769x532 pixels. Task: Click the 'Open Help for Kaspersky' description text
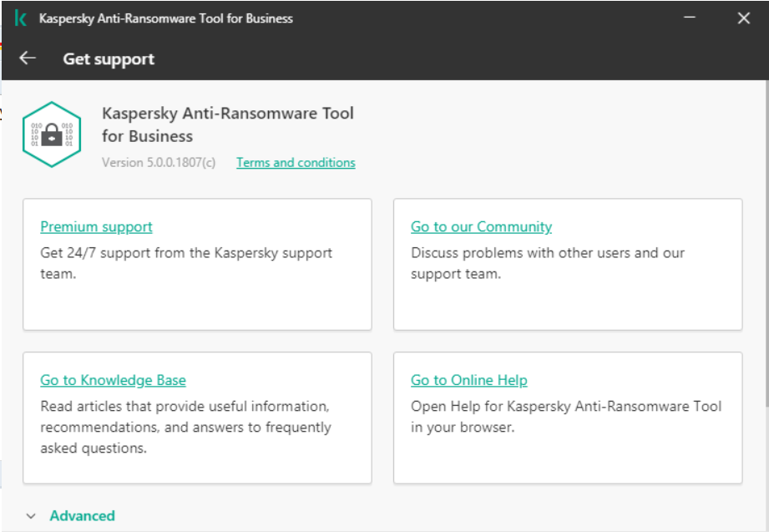[x=566, y=417]
